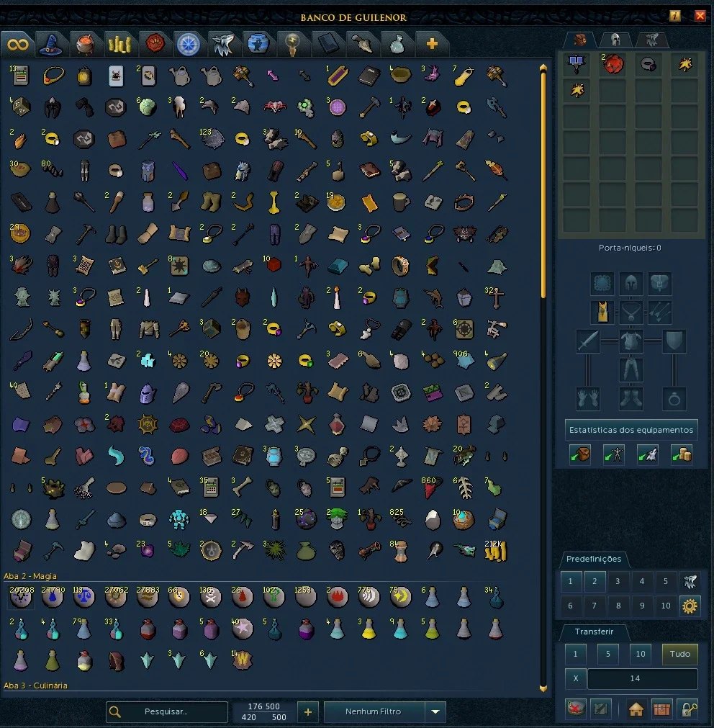
Task: Select the hourglass item with count 84
Action: click(400, 551)
